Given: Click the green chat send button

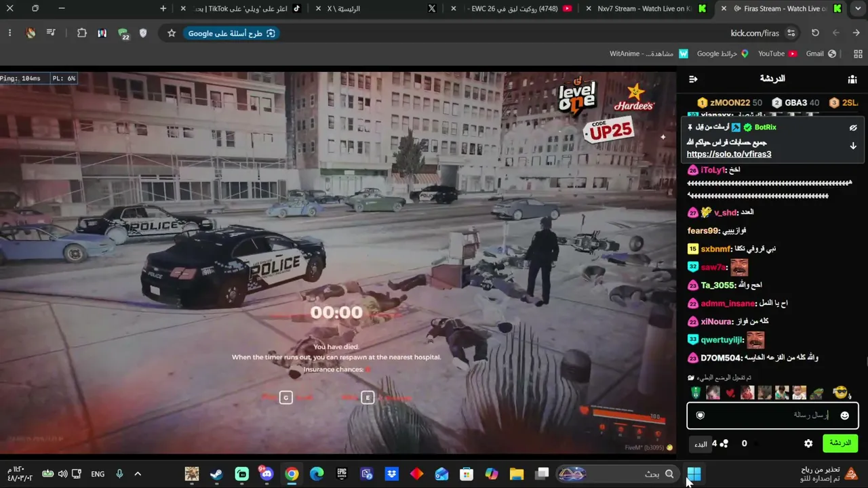Looking at the screenshot, I should (x=840, y=443).
